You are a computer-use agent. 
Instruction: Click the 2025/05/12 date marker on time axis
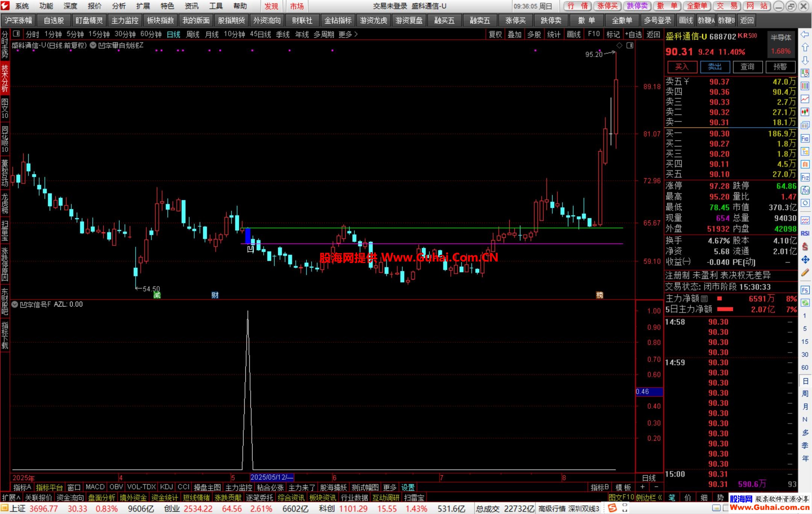coord(271,477)
